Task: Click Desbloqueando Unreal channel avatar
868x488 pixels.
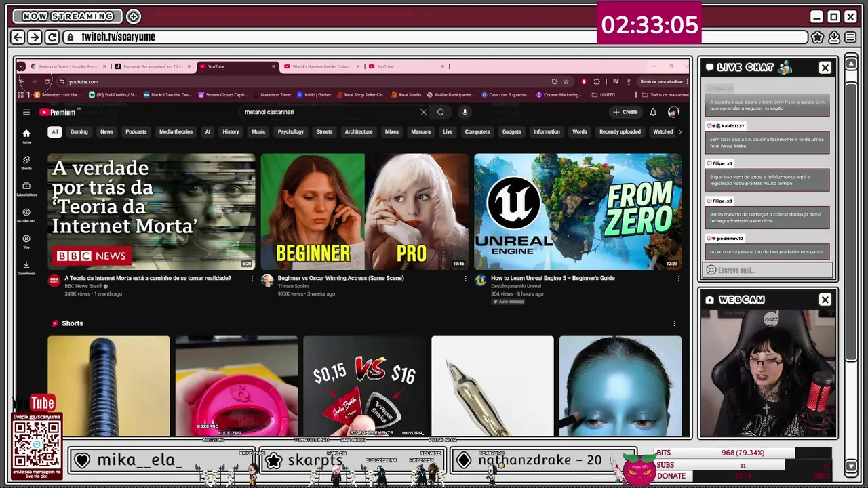Action: point(480,281)
